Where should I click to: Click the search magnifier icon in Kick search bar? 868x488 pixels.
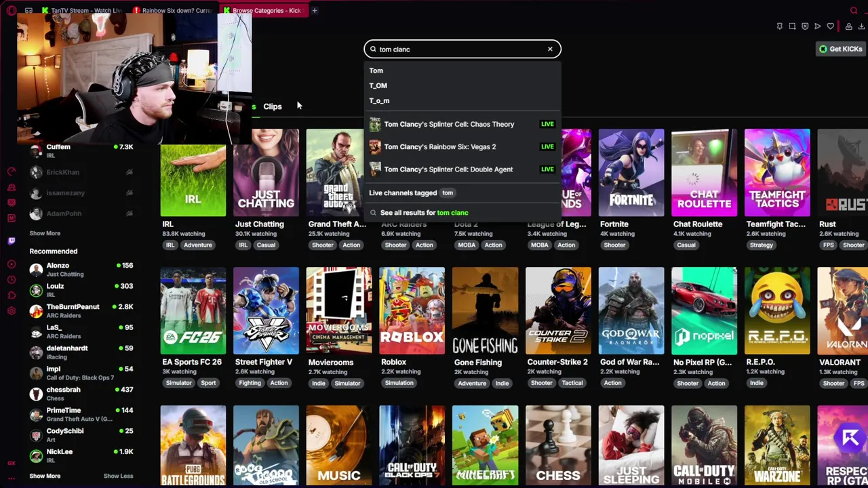372,49
